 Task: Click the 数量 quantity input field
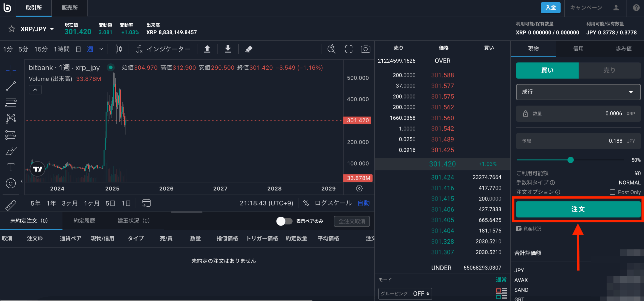tap(578, 114)
